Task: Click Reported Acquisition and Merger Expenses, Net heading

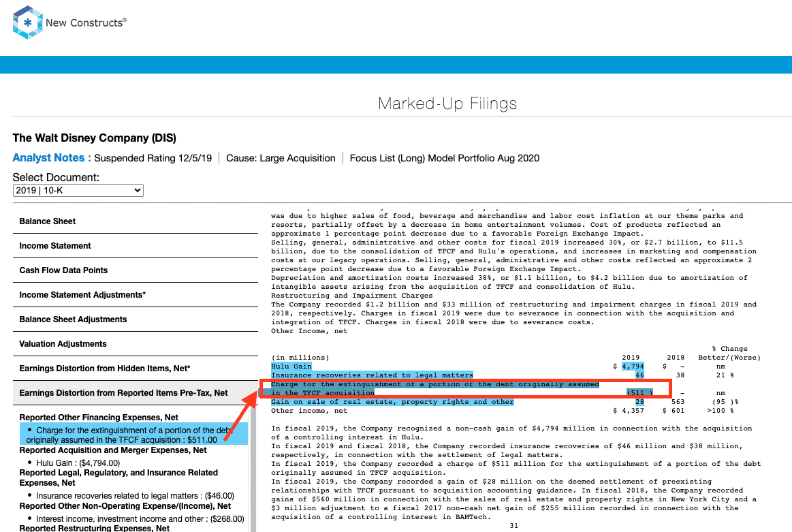Action: point(112,450)
